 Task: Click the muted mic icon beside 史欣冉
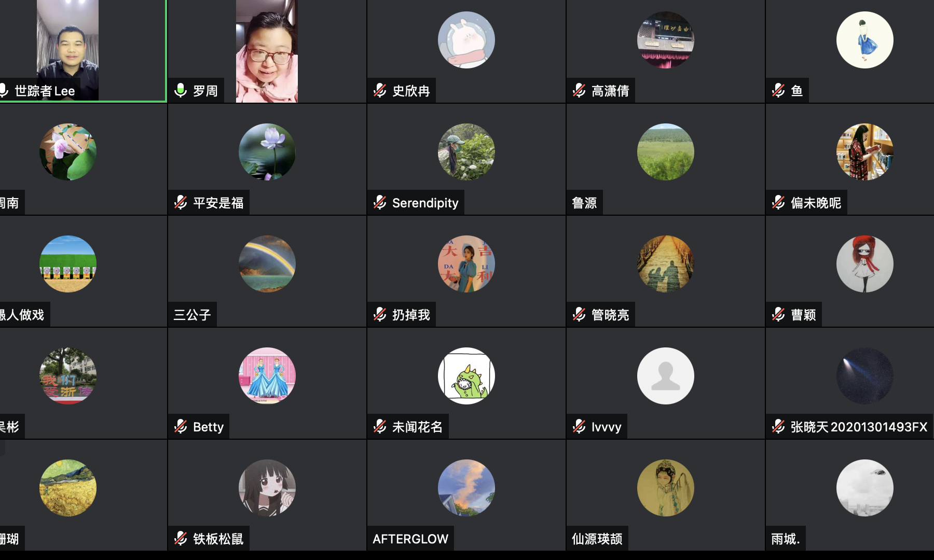[380, 91]
